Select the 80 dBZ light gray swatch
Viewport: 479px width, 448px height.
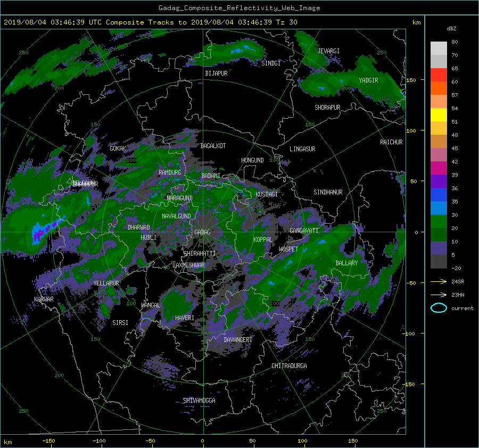(x=439, y=48)
